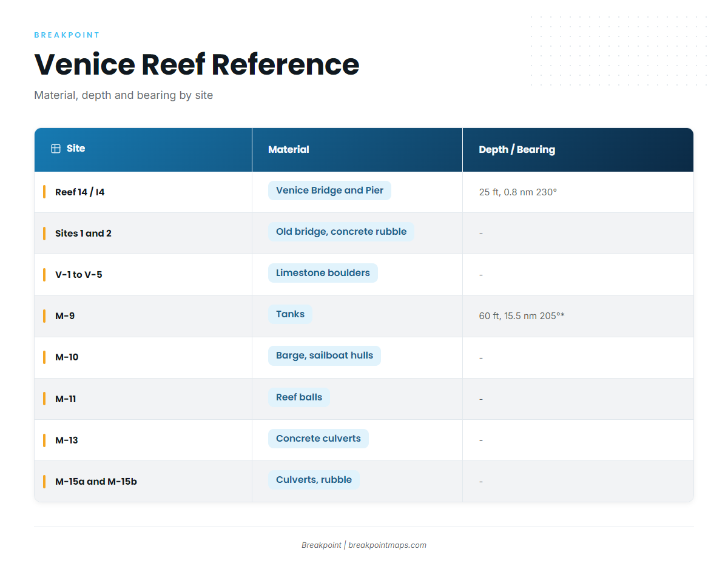The height and width of the screenshot is (566, 728).
Task: Click the BREAKPOINT brand label above the title
Action: pyautogui.click(x=67, y=35)
